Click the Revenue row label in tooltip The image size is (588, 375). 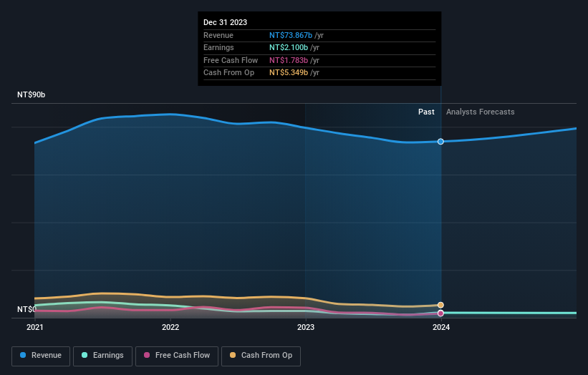[218, 35]
